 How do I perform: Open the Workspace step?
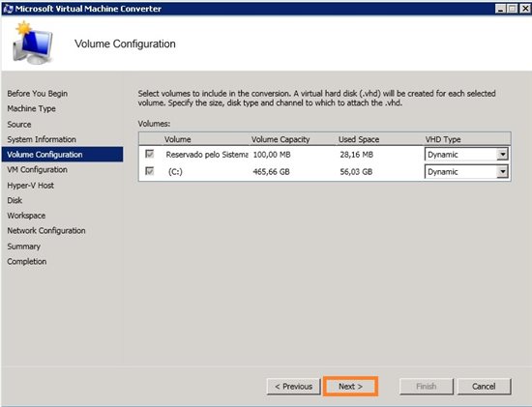coord(26,216)
